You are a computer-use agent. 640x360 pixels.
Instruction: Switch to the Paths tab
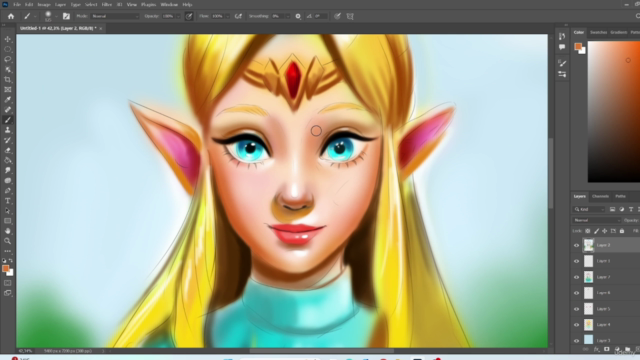click(x=620, y=196)
